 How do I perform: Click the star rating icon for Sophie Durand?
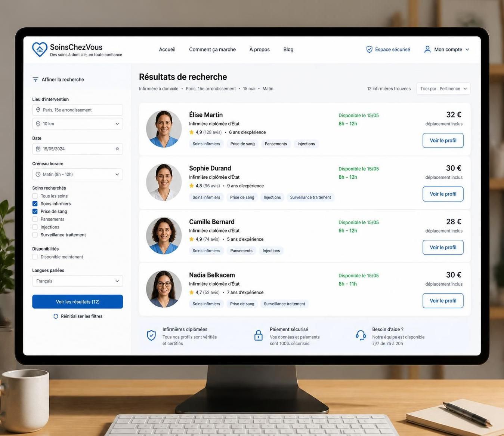tap(192, 186)
